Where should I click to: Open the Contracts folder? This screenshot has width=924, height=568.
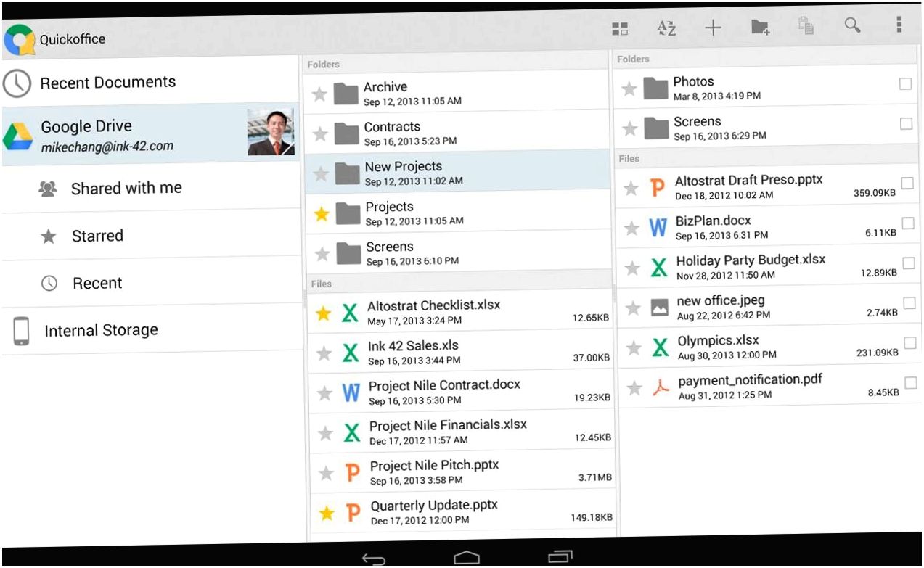(457, 133)
